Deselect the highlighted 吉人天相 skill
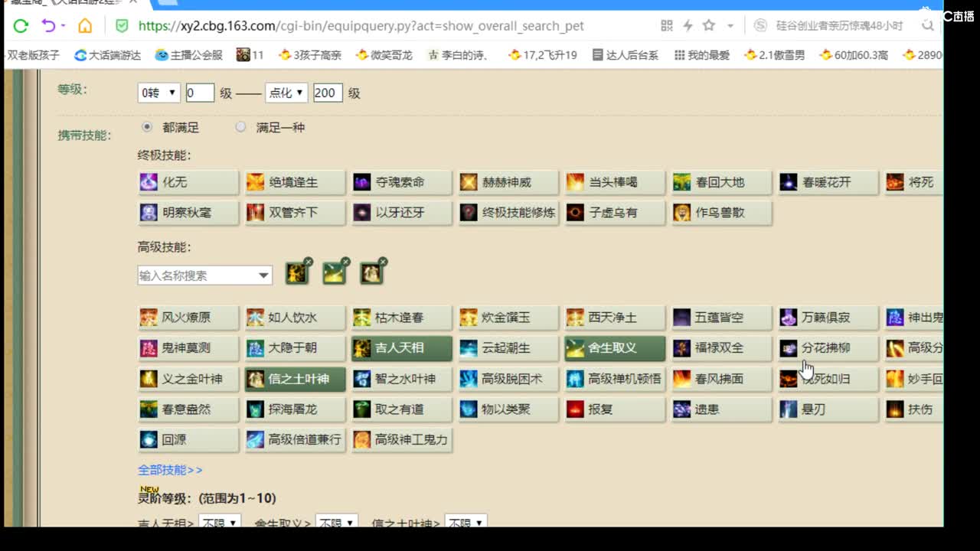This screenshot has width=980, height=551. point(402,348)
